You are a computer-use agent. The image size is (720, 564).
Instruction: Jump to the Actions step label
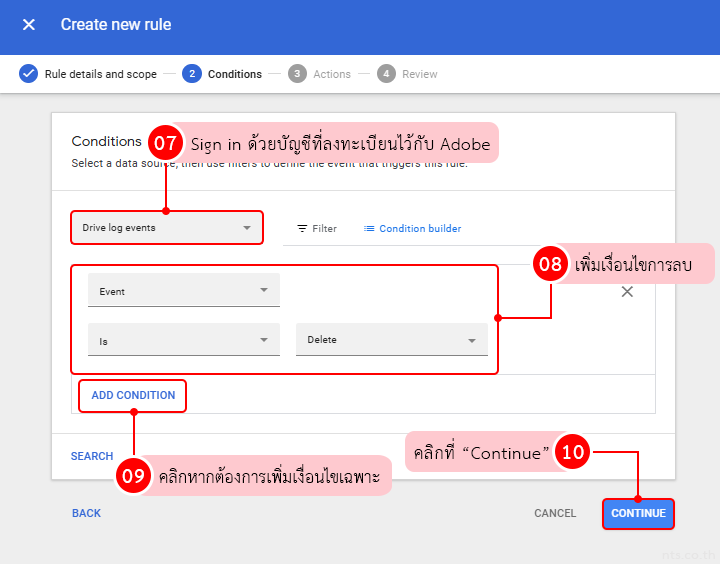coord(332,74)
